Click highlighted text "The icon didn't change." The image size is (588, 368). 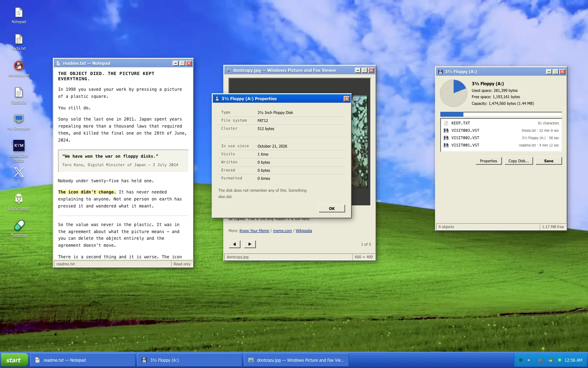coord(87,192)
